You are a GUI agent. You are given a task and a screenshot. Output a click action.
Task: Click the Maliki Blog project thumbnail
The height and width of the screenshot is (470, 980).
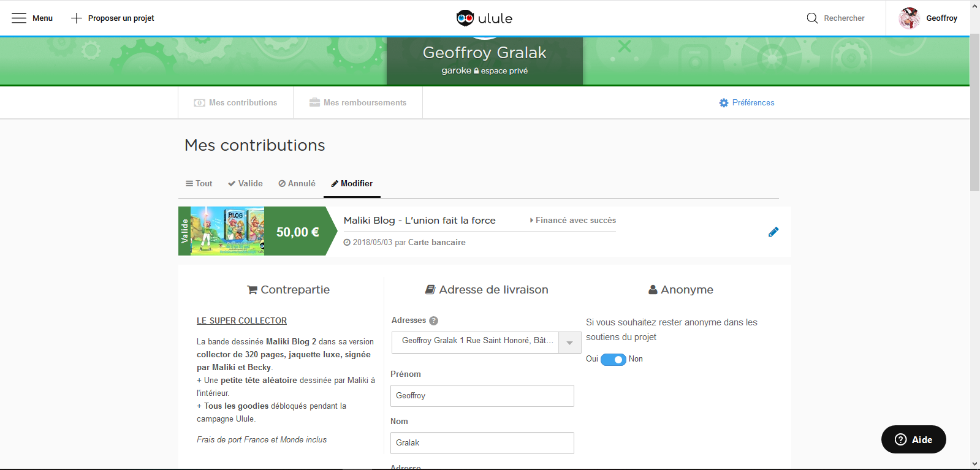pyautogui.click(x=227, y=231)
